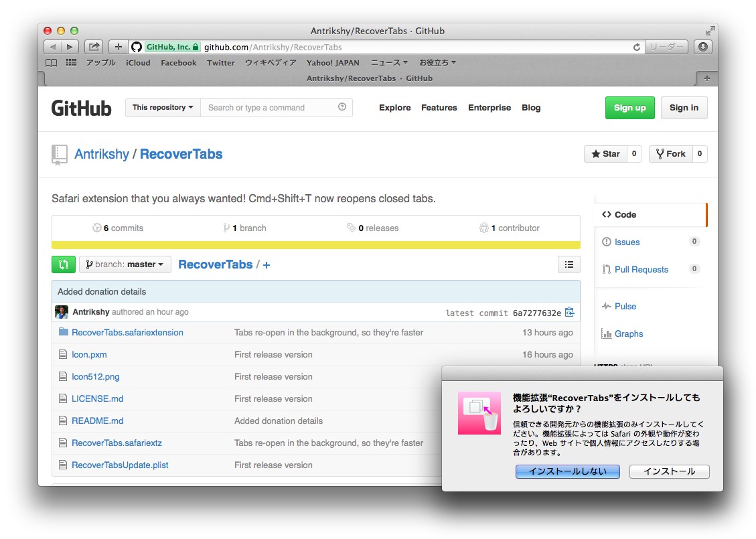The height and width of the screenshot is (539, 756).
Task: Click Explore in GitHub navigation
Action: [395, 108]
